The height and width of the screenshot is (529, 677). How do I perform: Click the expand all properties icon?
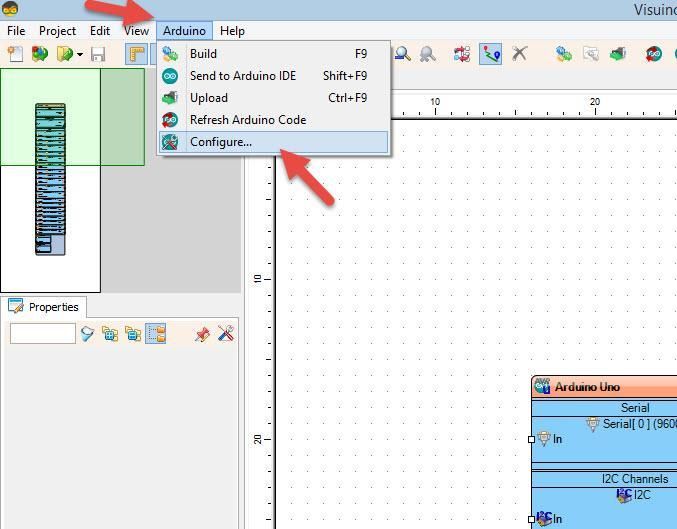click(x=110, y=334)
